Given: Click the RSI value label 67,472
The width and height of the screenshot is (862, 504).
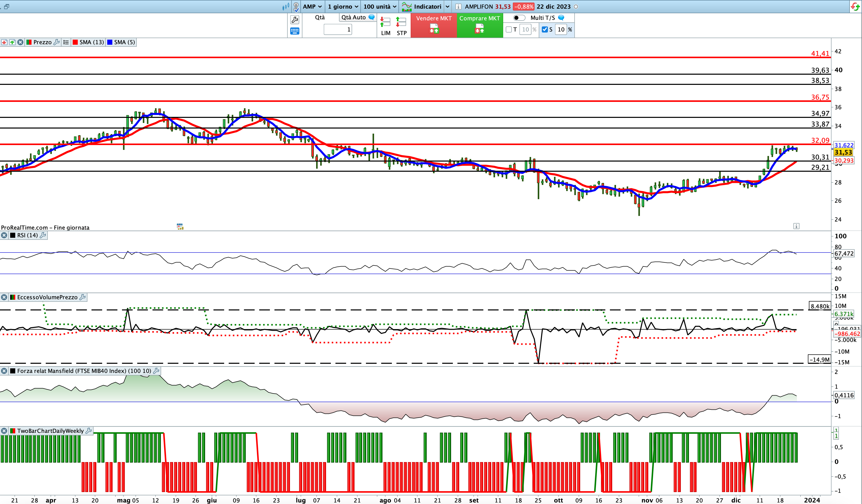Looking at the screenshot, I should click(844, 253).
